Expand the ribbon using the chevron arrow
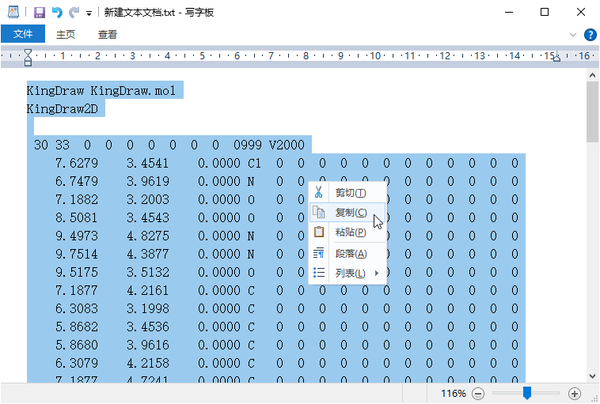The width and height of the screenshot is (600, 404). pyautogui.click(x=573, y=35)
